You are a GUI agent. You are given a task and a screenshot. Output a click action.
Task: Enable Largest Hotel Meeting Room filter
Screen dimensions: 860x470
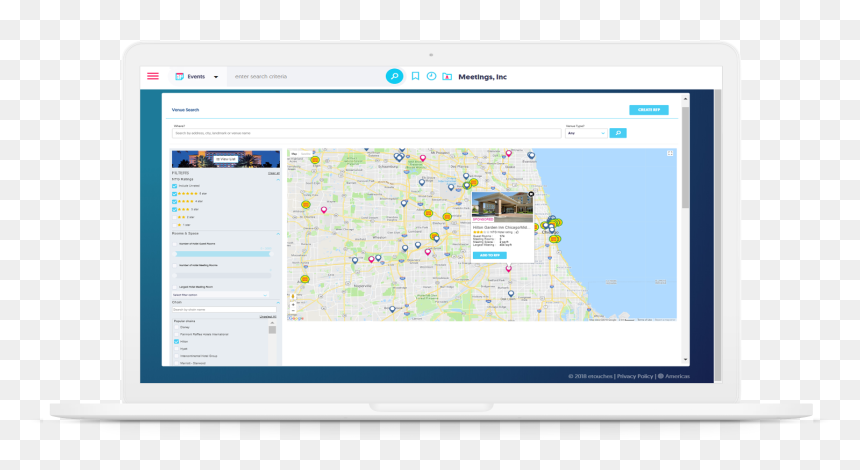pyautogui.click(x=175, y=287)
